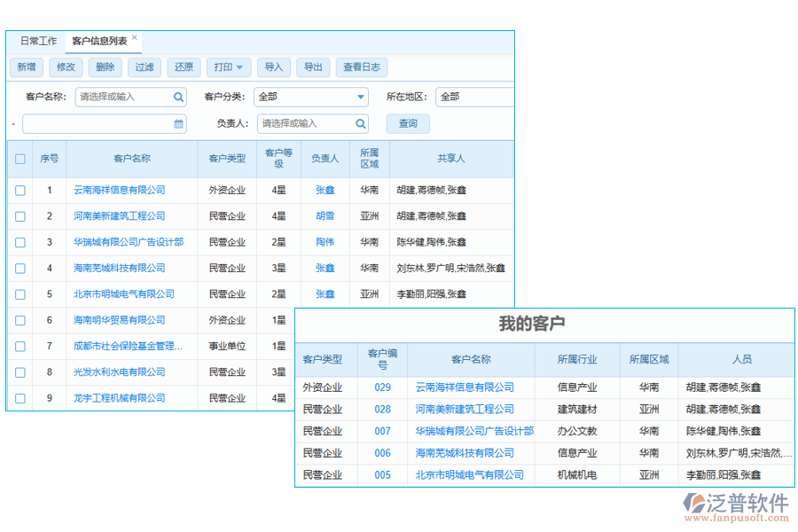Select the checkbox for 北京市明城电气有限公司
The width and height of the screenshot is (798, 532).
tap(20, 293)
